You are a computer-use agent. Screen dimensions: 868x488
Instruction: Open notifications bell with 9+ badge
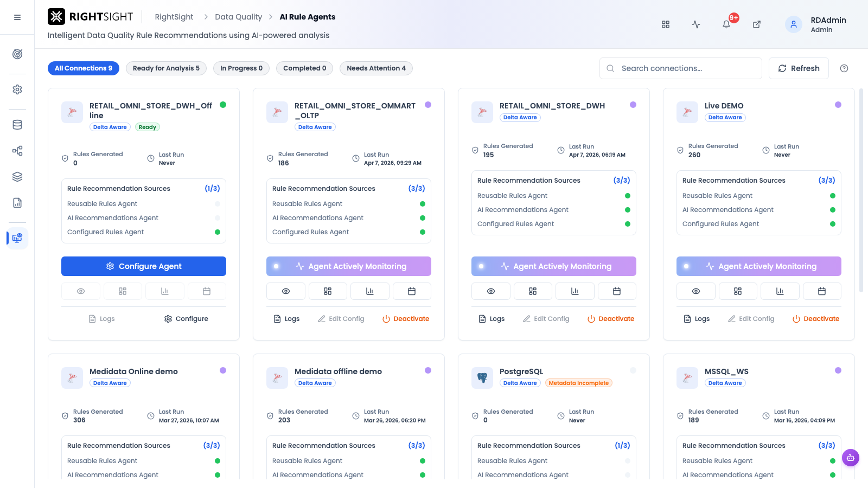[x=727, y=23]
